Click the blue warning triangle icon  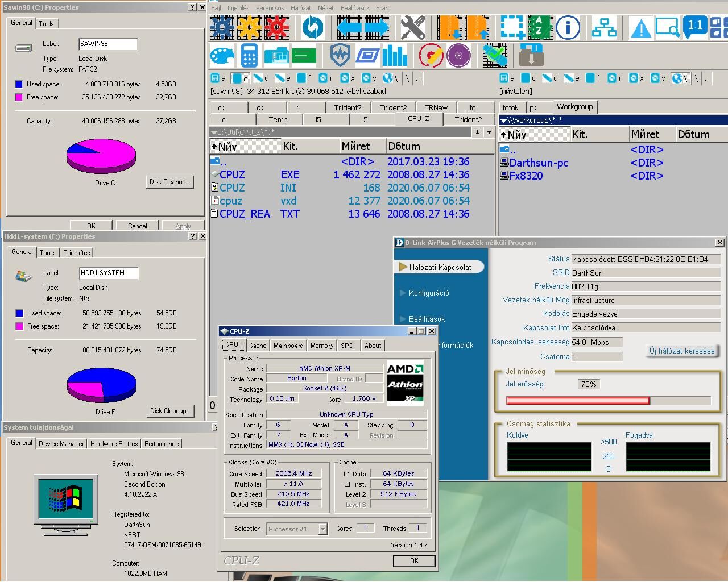click(x=640, y=27)
